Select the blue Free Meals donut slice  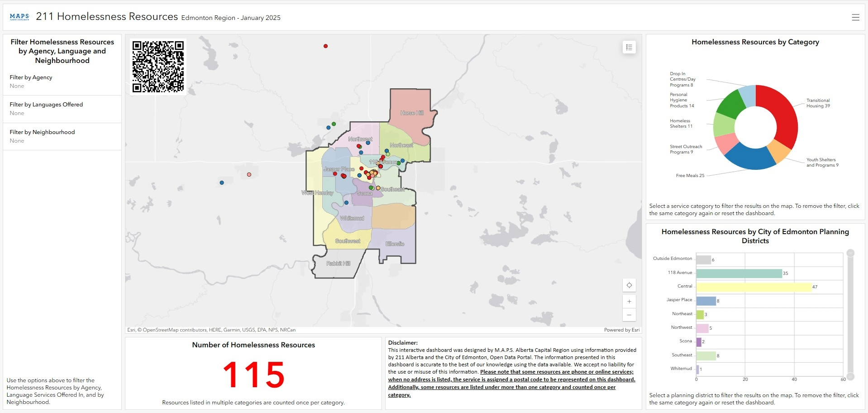pos(750,157)
